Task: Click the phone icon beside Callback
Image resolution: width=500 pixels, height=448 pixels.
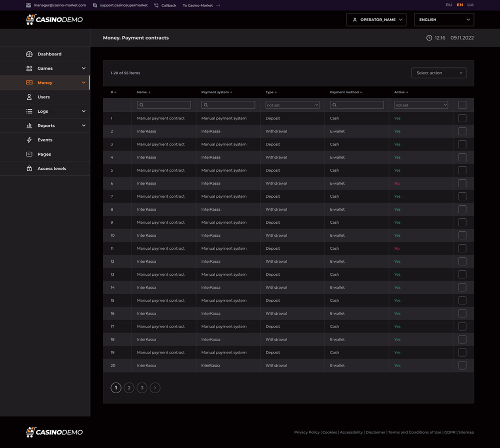Action: [x=156, y=5]
